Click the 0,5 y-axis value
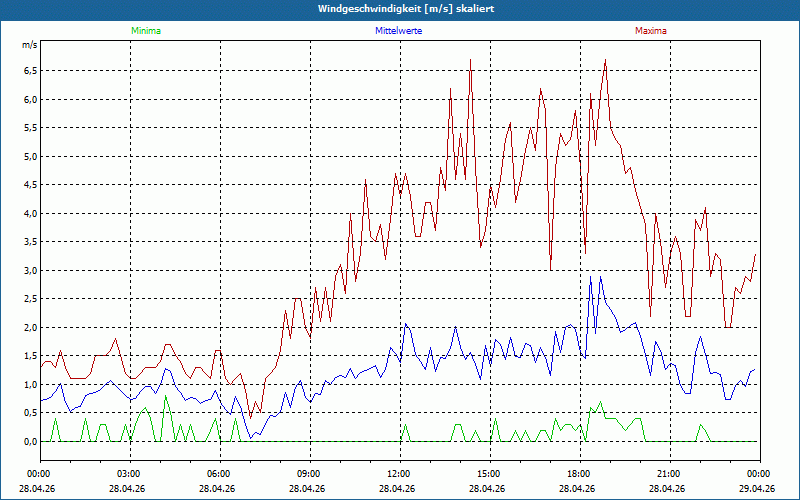The height and width of the screenshot is (500, 800). pos(30,414)
